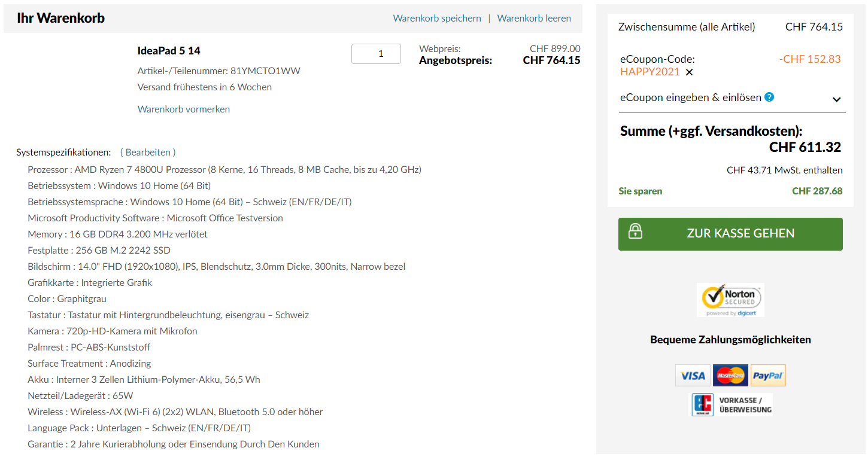Click the lock icon on checkout button
The height and width of the screenshot is (457, 868).
[635, 231]
